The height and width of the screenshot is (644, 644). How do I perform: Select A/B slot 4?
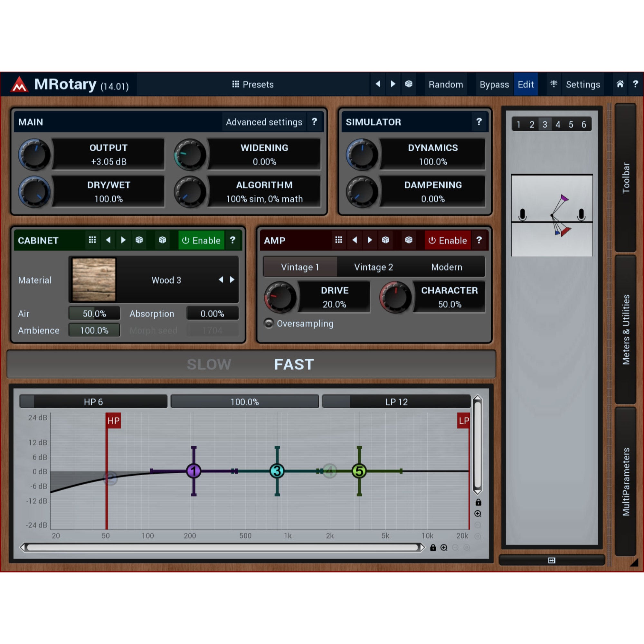[558, 124]
